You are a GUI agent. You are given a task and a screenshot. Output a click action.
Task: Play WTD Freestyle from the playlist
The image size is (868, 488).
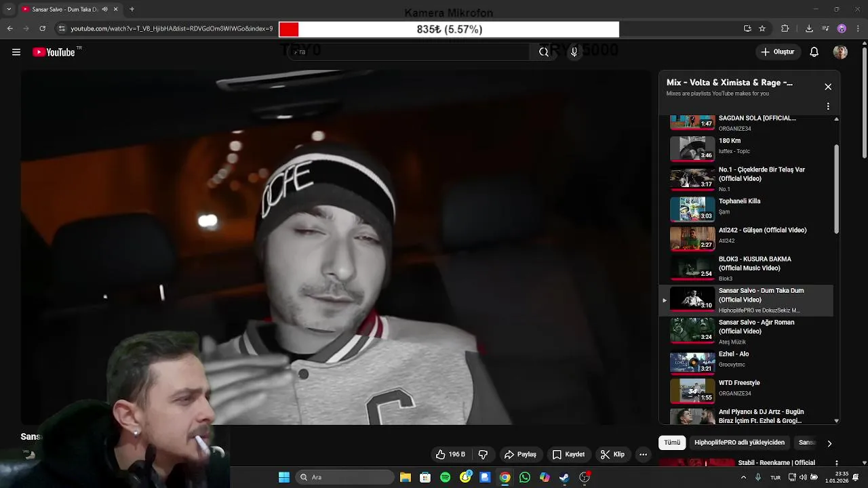tap(746, 390)
